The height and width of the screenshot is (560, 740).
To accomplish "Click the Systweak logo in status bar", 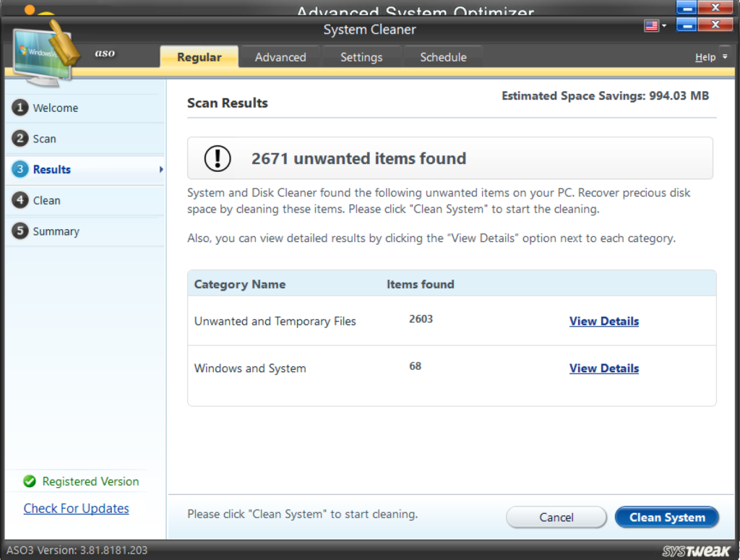I will pyautogui.click(x=696, y=551).
